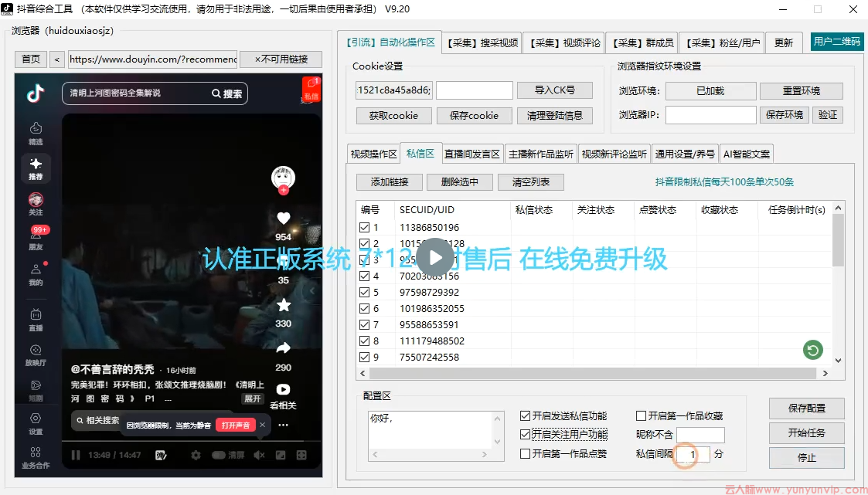Disable 开启发送私信功能 checkbox
Viewport: 868px width, 495px height.
tap(526, 416)
